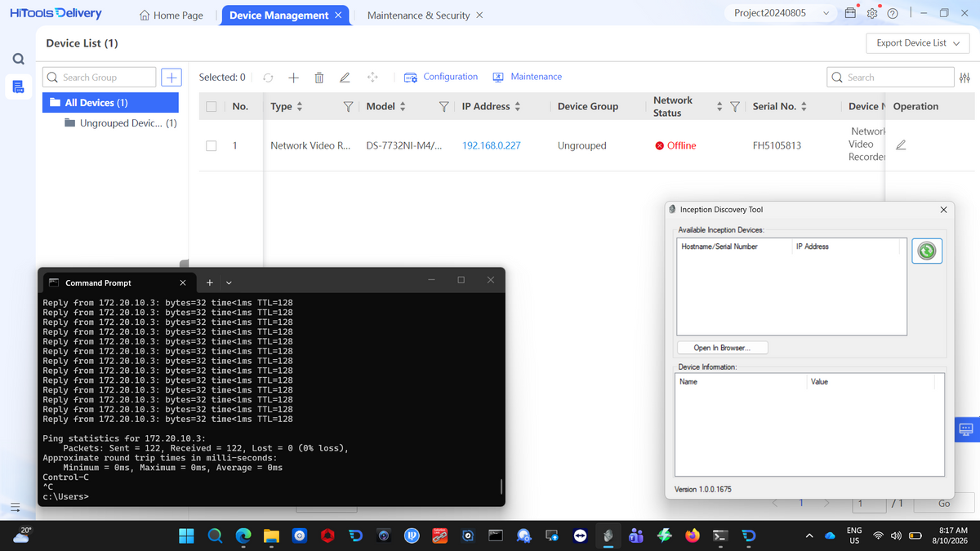Click the add device plus icon
Image resolution: width=980 pixels, height=551 pixels.
click(x=293, y=78)
